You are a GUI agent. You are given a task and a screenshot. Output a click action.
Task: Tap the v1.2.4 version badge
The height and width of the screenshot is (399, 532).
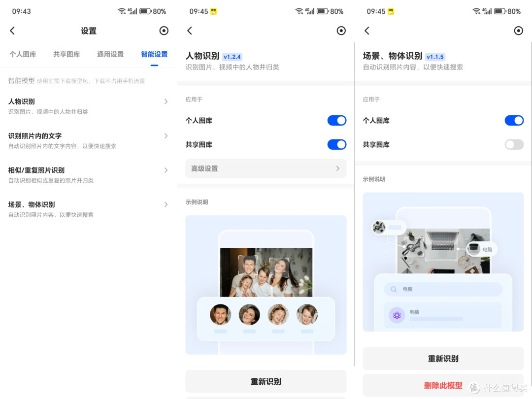232,57
